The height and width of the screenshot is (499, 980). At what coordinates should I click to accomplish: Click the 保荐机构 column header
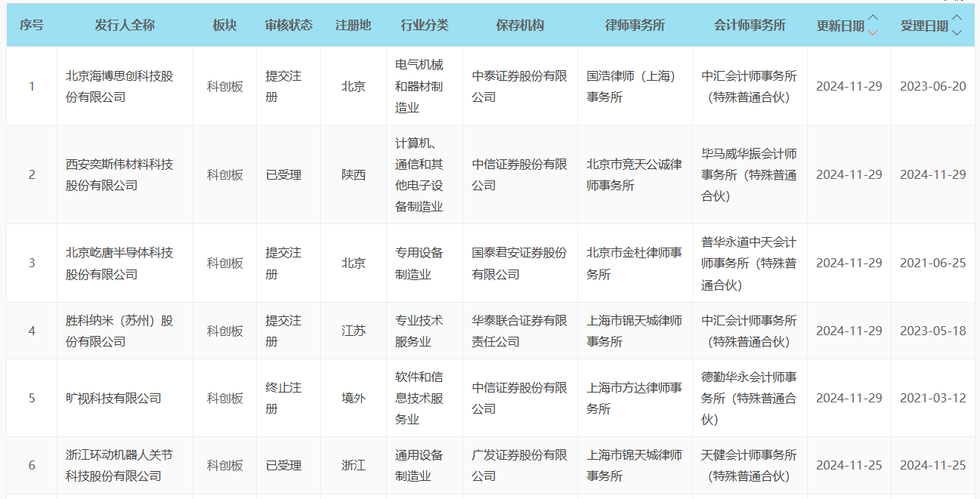click(x=520, y=25)
